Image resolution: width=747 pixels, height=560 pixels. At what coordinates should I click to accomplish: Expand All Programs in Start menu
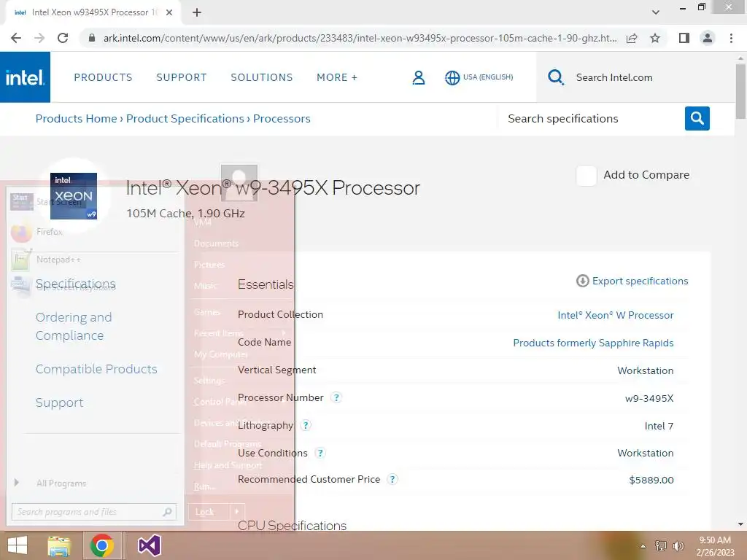pyautogui.click(x=61, y=483)
